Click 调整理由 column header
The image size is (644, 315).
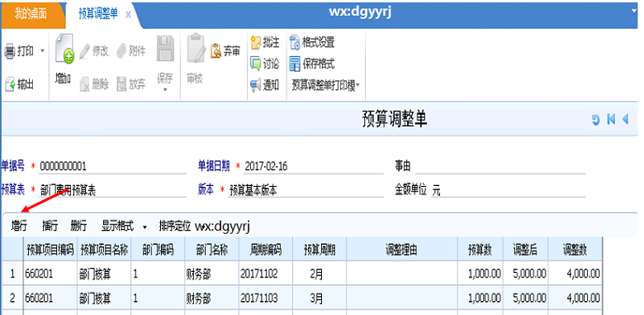coord(402,250)
